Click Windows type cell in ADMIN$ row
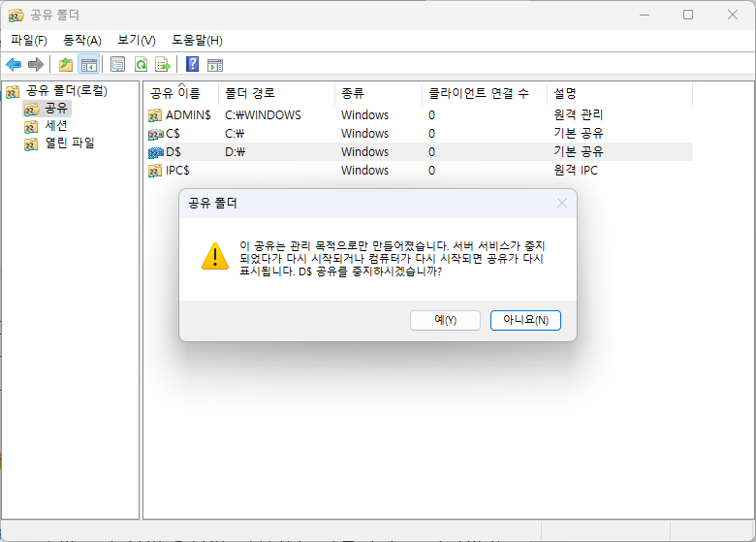This screenshot has height=542, width=756. (364, 115)
